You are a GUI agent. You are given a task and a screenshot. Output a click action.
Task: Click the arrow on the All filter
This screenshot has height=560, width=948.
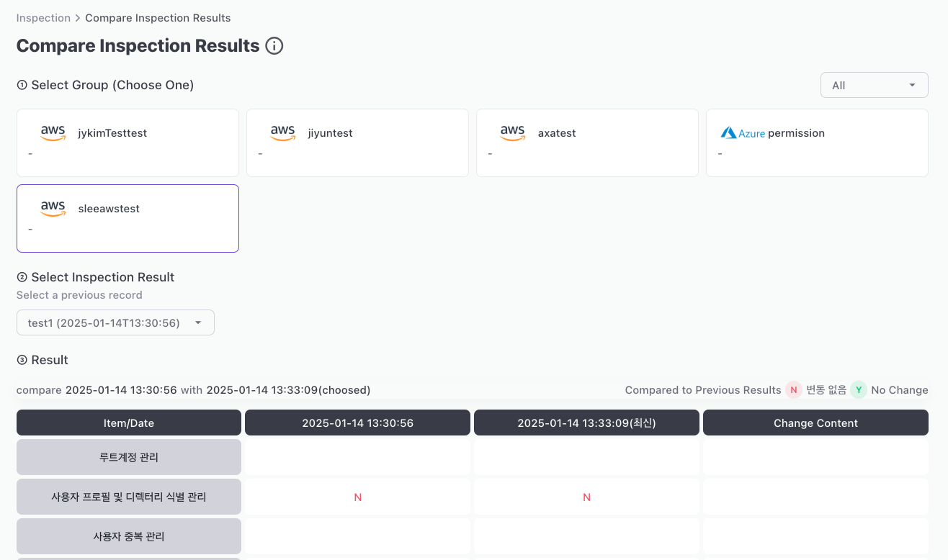pyautogui.click(x=912, y=85)
